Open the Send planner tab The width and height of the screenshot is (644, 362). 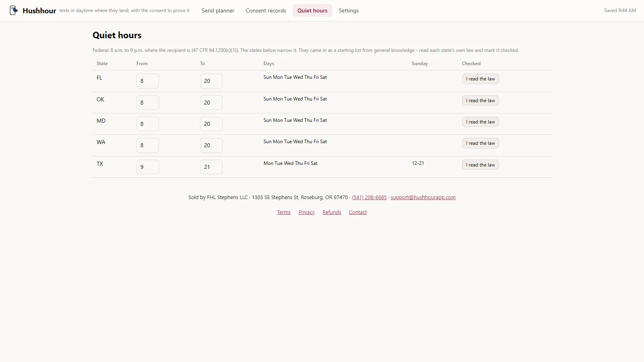[x=218, y=10]
